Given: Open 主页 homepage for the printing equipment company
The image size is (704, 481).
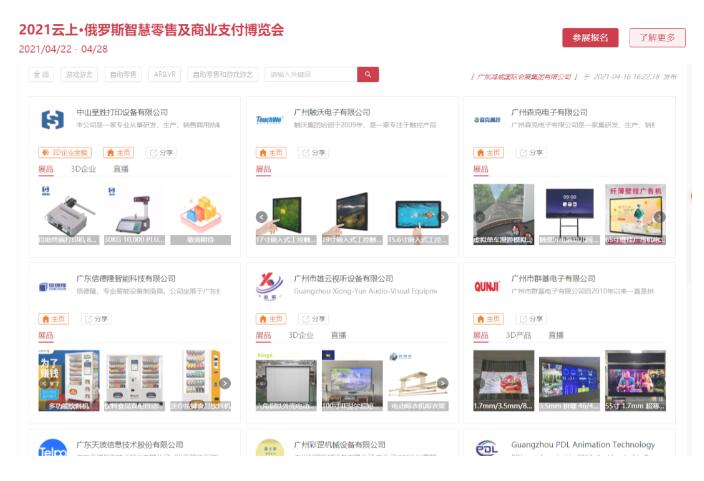Looking at the screenshot, I should tap(119, 153).
